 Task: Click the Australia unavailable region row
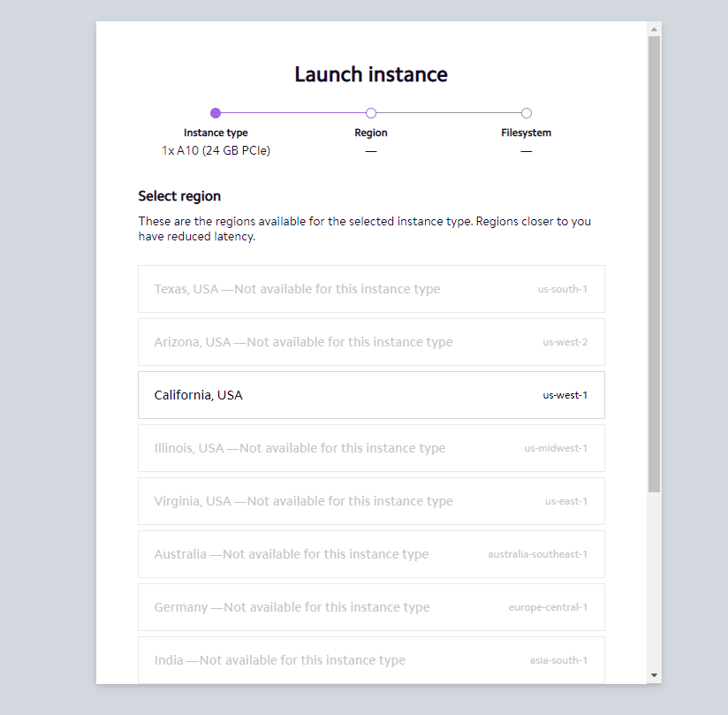[371, 554]
